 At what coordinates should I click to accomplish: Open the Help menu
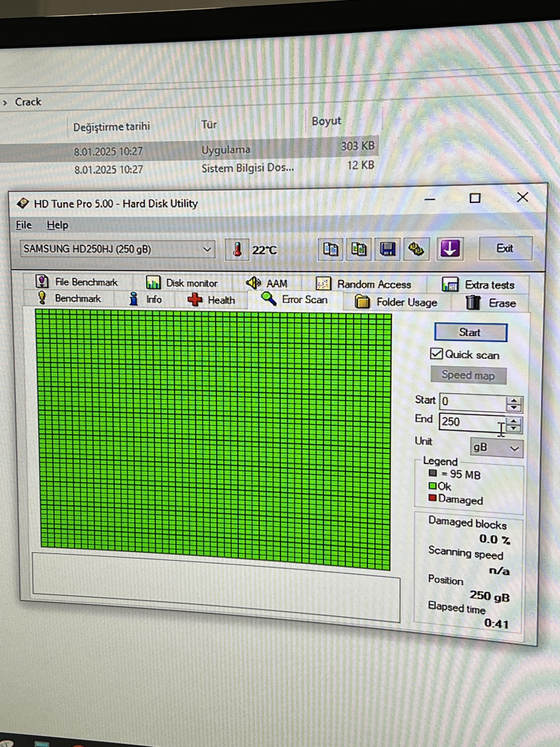coord(57,225)
